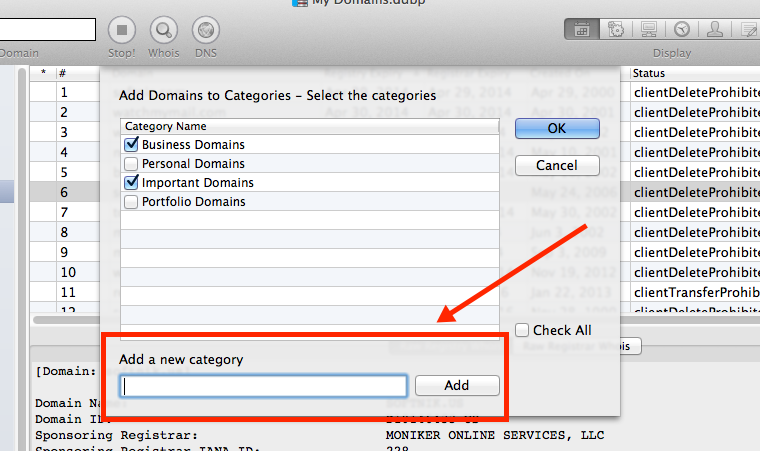Click the asterisk column header
This screenshot has width=760, height=451.
pos(43,73)
